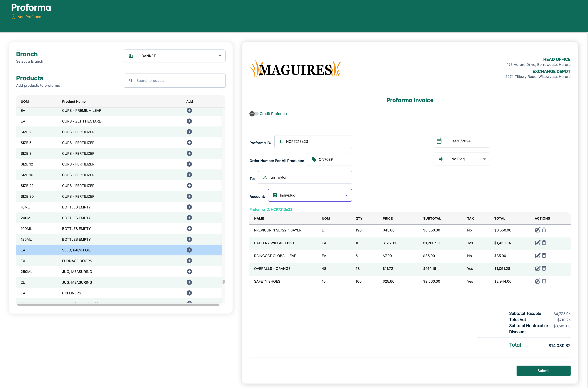Add SIZE 2 CUPS - FERTILIZER

tap(189, 132)
